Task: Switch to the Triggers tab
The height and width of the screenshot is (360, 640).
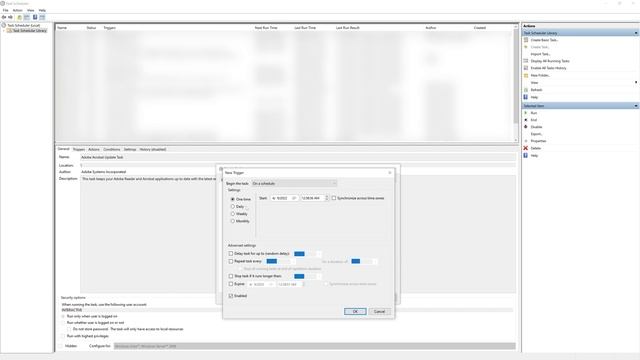Action: pos(79,149)
